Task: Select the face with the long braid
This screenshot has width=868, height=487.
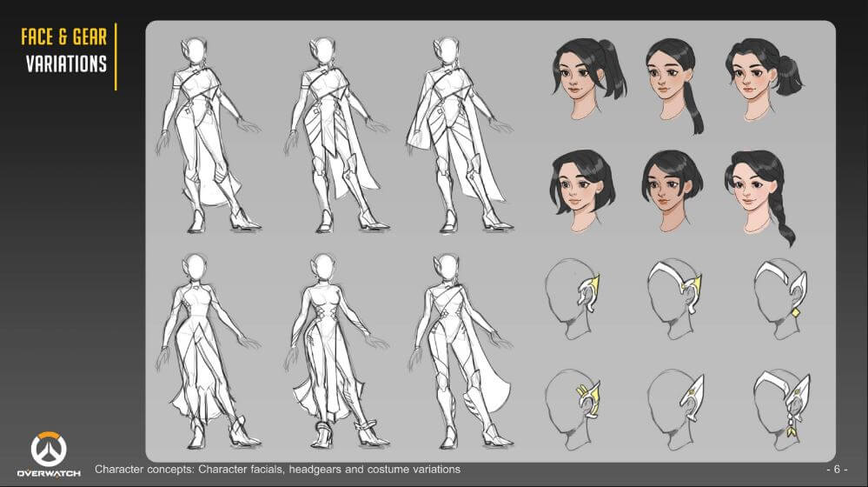Action: [760, 197]
